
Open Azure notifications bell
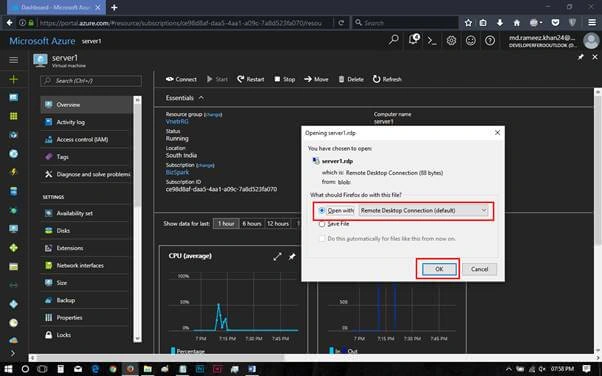[414, 40]
